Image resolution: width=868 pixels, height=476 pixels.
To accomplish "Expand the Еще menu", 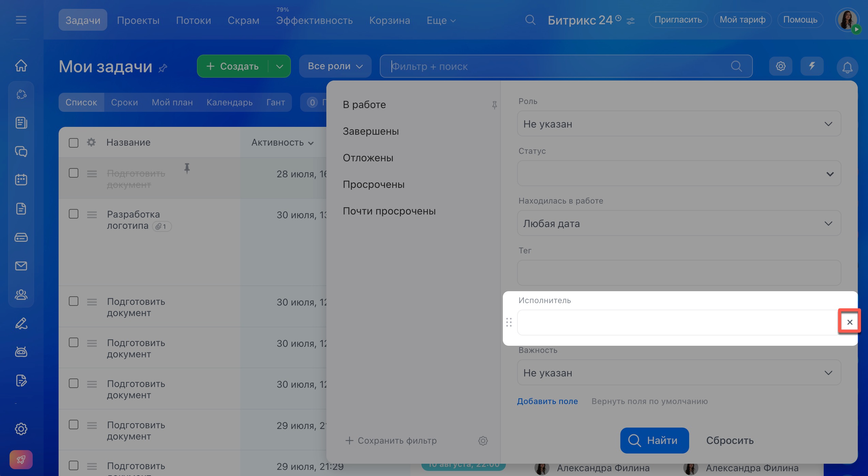I will pos(441,20).
